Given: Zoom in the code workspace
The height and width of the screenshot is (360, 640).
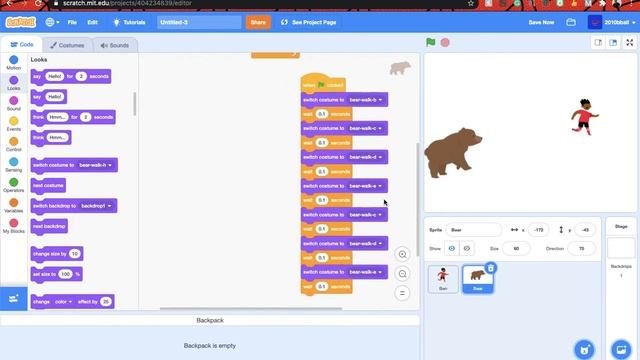Looking at the screenshot, I should pos(402,254).
